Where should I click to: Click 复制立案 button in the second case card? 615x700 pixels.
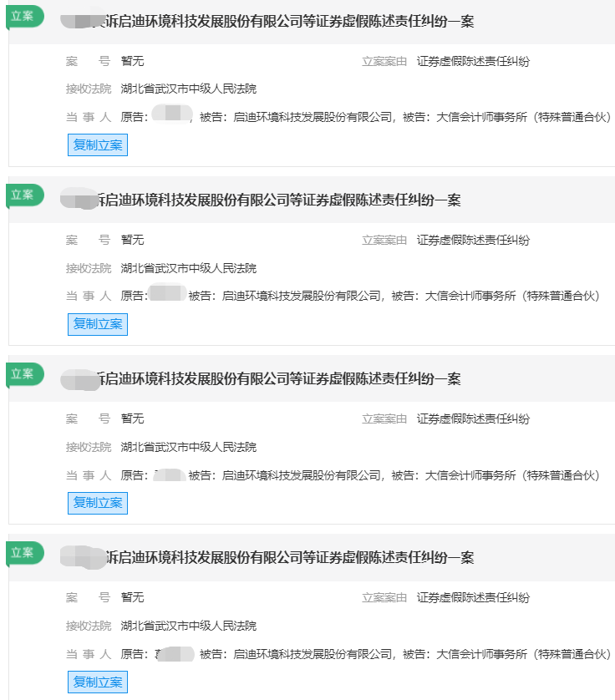[98, 324]
